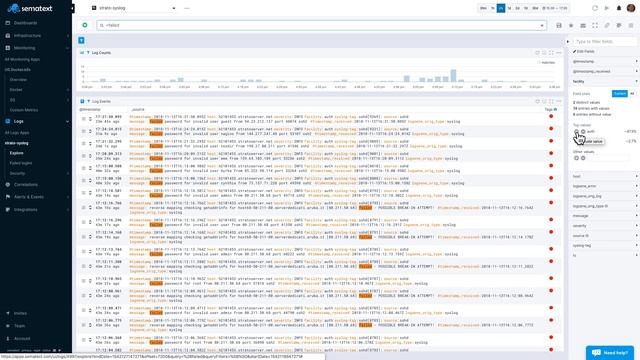Select the All field stats toggle
The height and width of the screenshot is (360, 640).
click(x=632, y=93)
